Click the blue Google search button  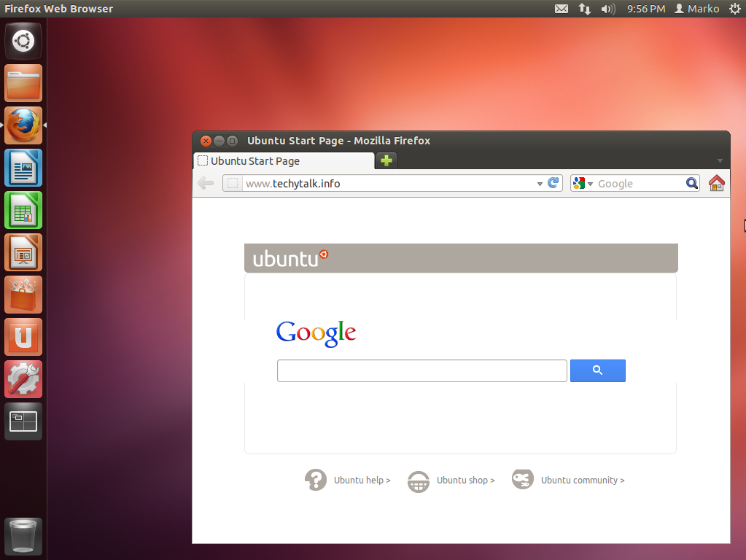(597, 370)
